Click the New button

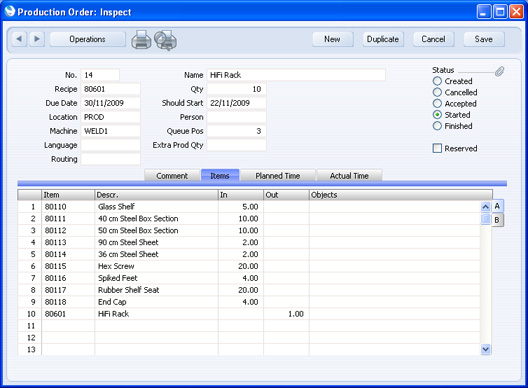(333, 39)
